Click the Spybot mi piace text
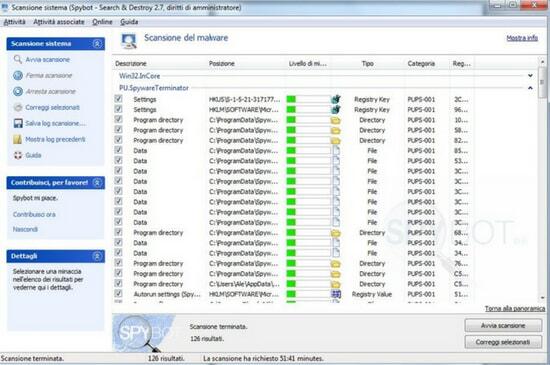This screenshot has height=365, width=550. pos(35,198)
